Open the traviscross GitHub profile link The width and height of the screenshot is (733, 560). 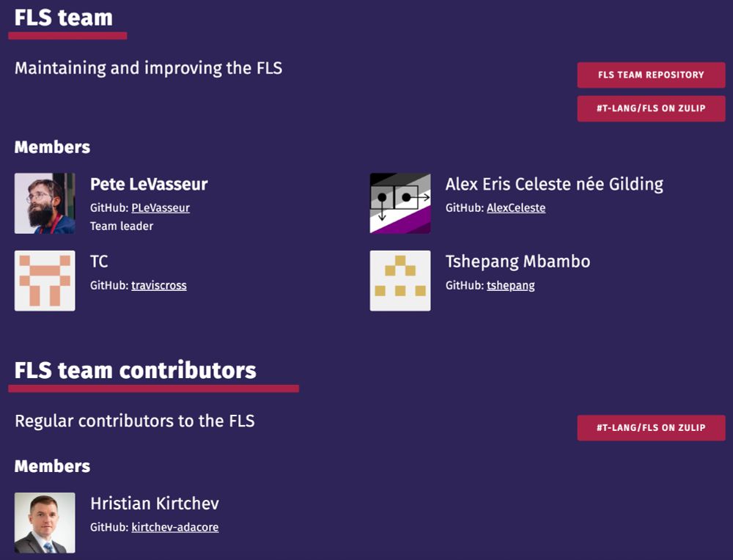[158, 285]
